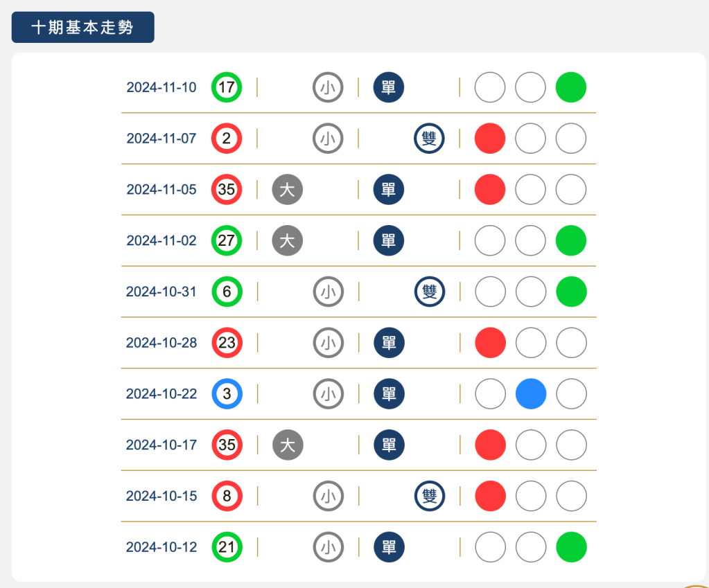This screenshot has width=709, height=588.
Task: Select the red ball numbered 8
Action: point(227,496)
